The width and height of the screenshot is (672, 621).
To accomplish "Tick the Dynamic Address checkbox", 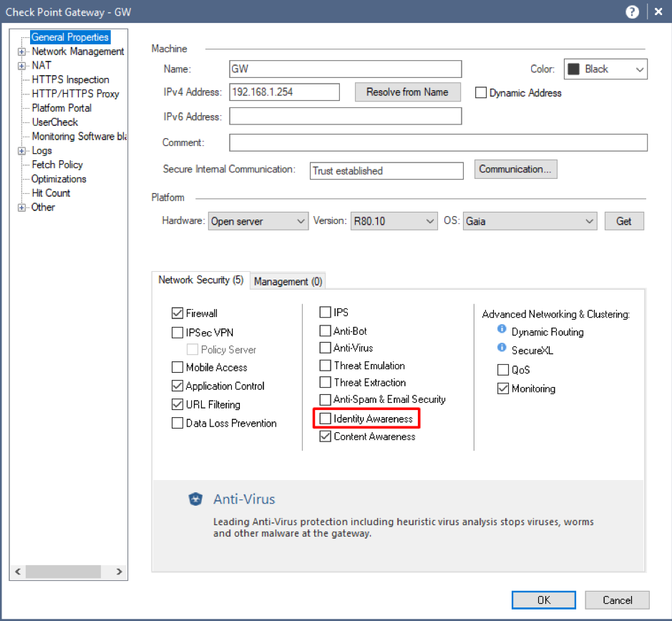I will [x=481, y=92].
